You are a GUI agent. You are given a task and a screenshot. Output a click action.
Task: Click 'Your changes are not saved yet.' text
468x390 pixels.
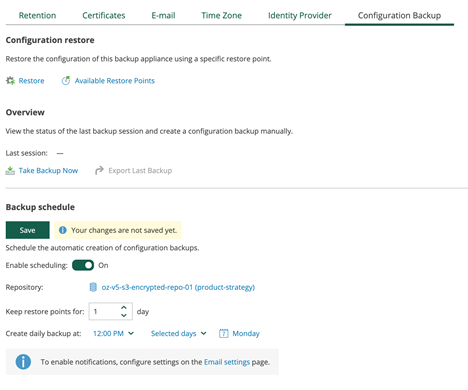pyautogui.click(x=124, y=230)
